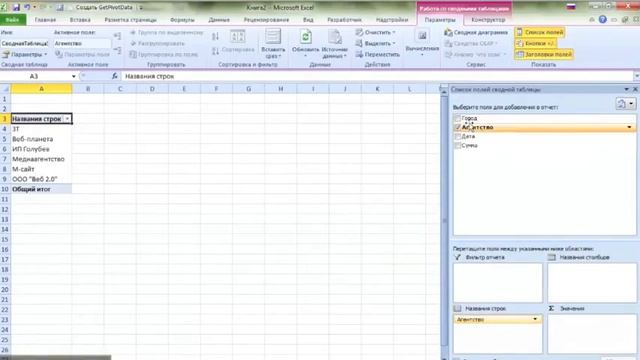Click the Save icon in quick access toolbar
Screen dimensions: 640x360
coord(16,7)
